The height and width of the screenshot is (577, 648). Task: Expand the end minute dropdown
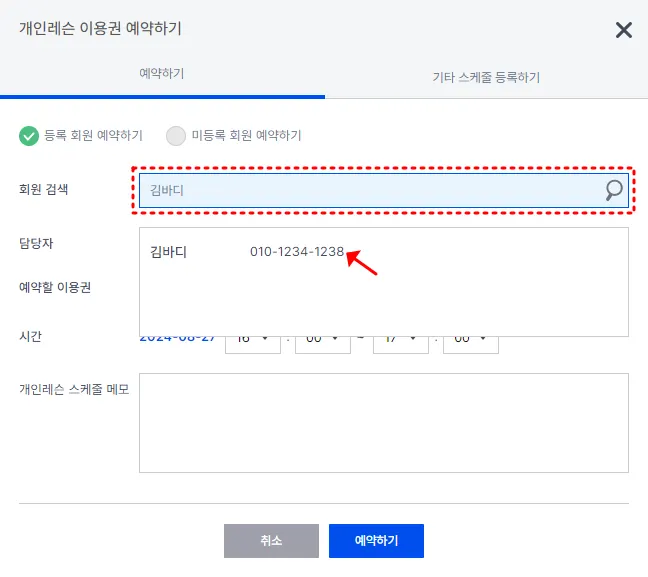471,344
